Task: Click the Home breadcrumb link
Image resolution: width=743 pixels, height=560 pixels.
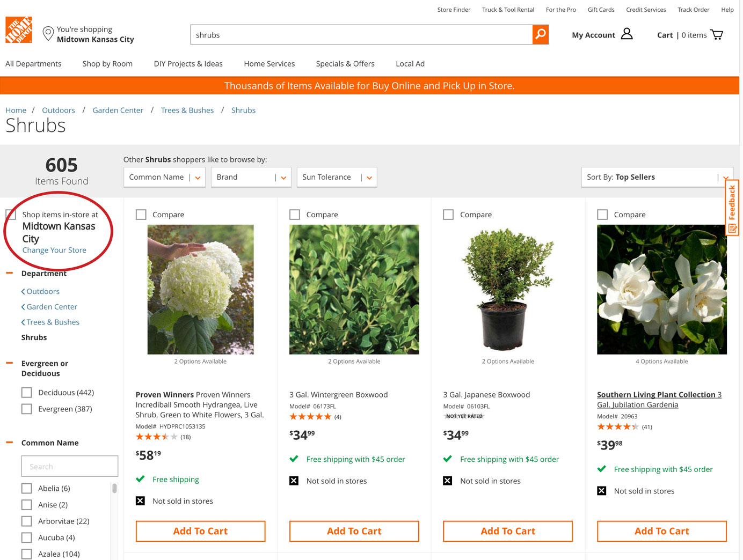Action: coord(16,110)
